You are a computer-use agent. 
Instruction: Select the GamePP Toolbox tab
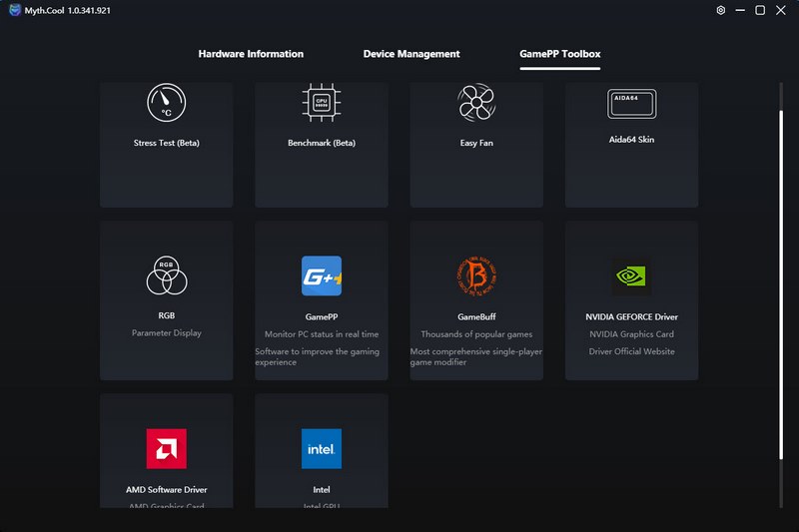click(559, 54)
